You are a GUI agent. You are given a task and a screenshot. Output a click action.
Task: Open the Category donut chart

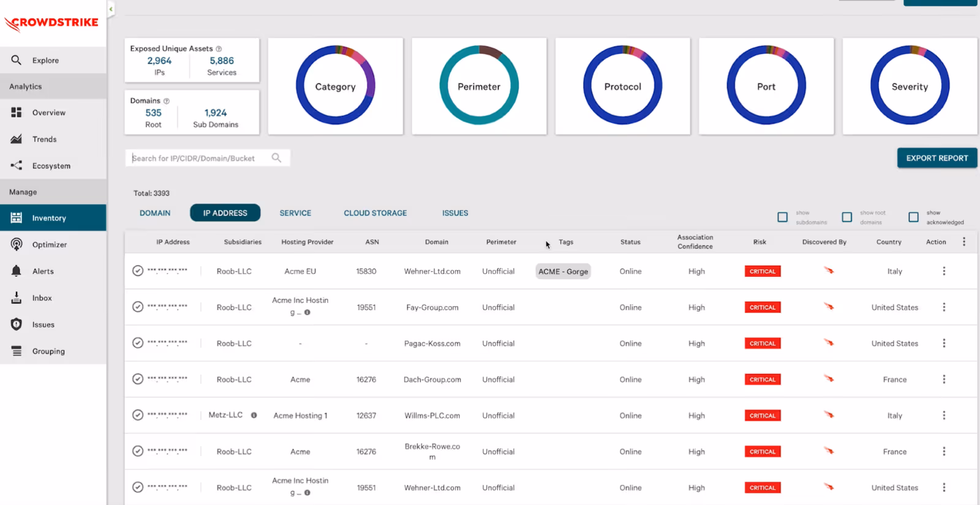coord(335,86)
